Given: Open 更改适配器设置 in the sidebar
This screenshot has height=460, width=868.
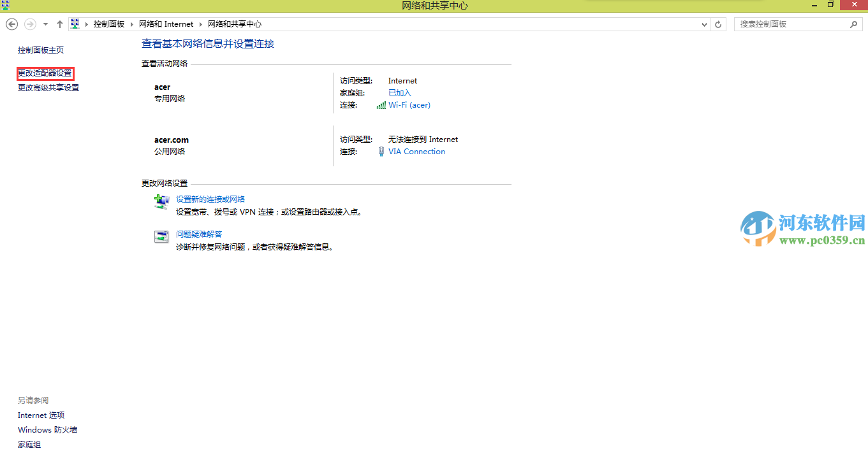Looking at the screenshot, I should [45, 73].
